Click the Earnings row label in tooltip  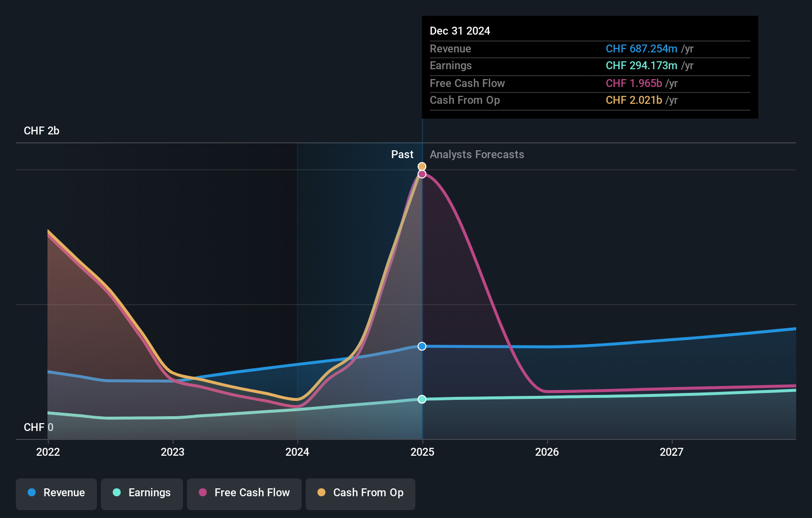coord(451,65)
